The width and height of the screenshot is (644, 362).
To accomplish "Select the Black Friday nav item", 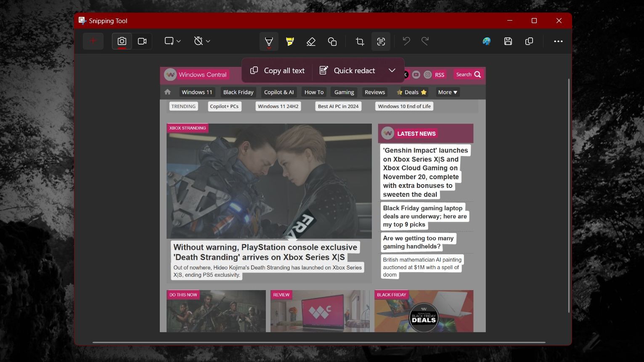I will (x=238, y=92).
